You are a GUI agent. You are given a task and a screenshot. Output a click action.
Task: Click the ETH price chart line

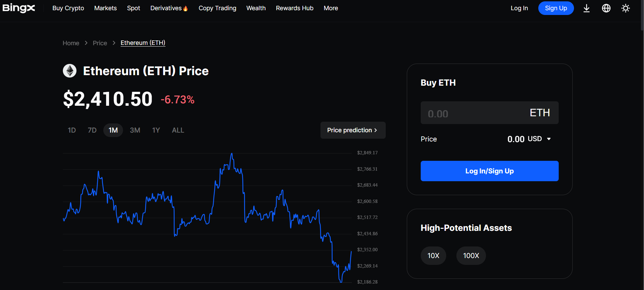(207, 218)
